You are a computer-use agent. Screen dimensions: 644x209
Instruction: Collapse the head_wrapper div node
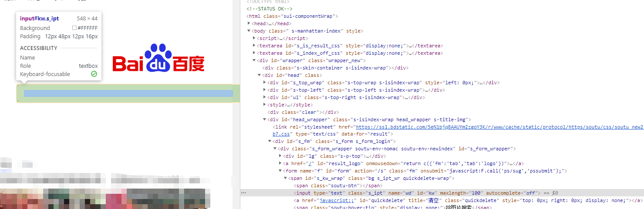click(265, 119)
